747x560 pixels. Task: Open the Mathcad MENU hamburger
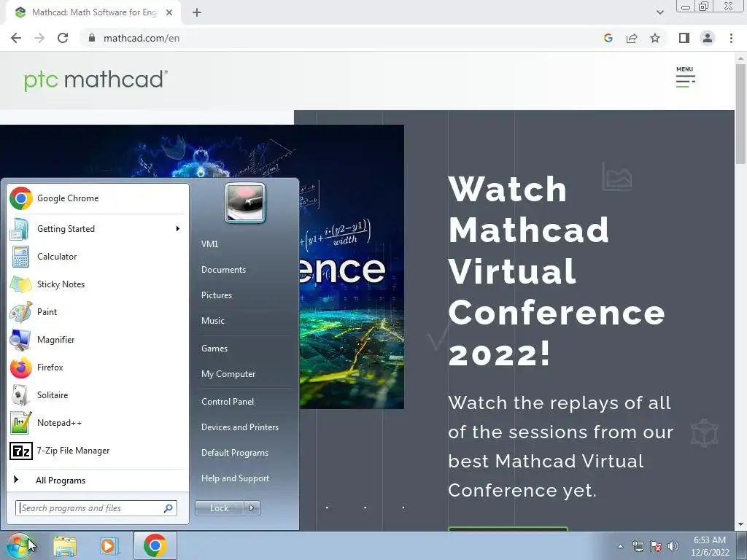685,77
